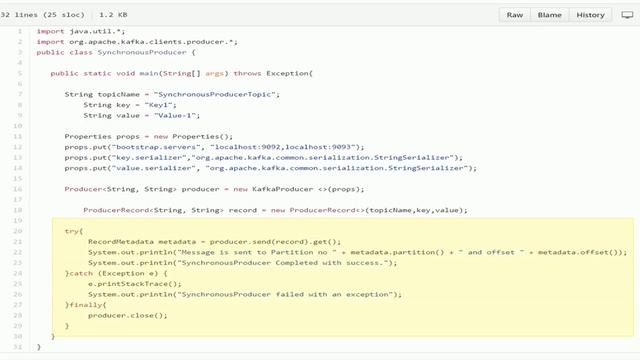
Task: Click the 'String key = "Key1"' line
Action: (x=130, y=105)
